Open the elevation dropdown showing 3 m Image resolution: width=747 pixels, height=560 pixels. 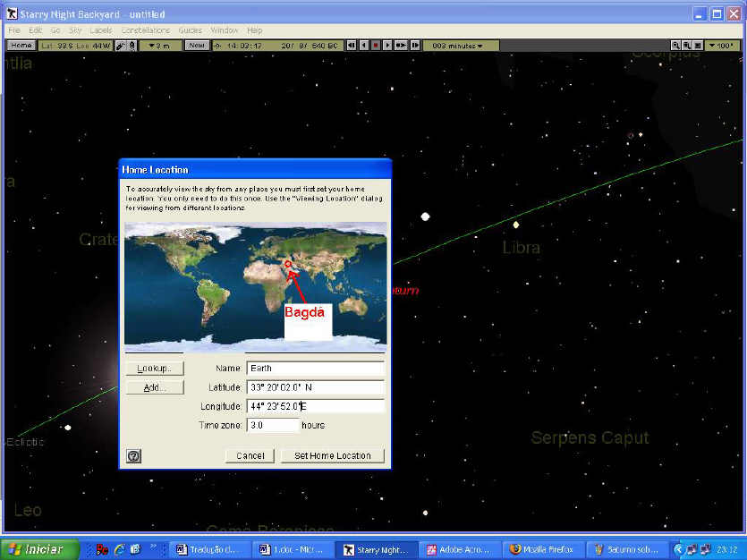pyautogui.click(x=160, y=46)
